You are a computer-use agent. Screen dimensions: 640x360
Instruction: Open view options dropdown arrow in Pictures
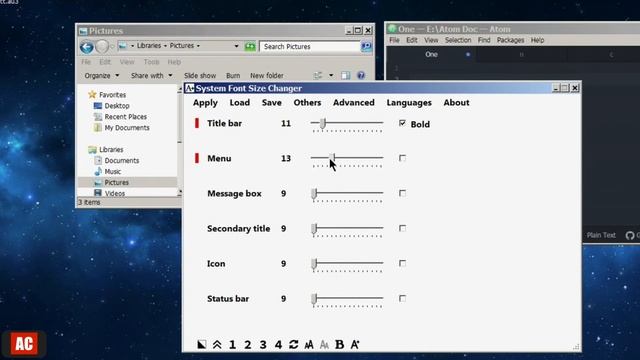(x=331, y=76)
